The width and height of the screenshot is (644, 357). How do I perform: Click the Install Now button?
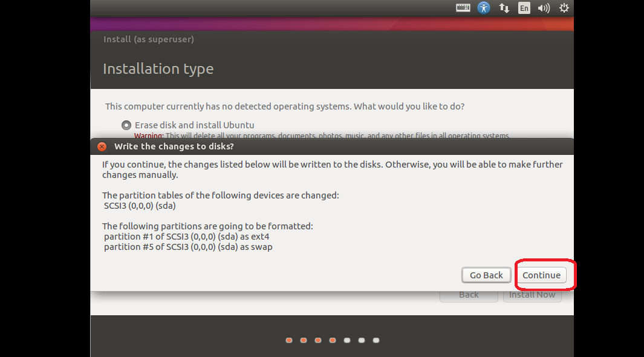click(532, 296)
